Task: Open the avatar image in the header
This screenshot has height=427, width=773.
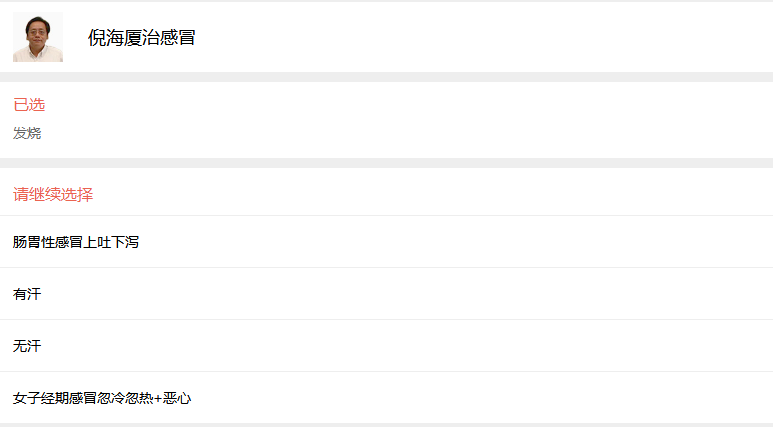Action: [x=38, y=37]
